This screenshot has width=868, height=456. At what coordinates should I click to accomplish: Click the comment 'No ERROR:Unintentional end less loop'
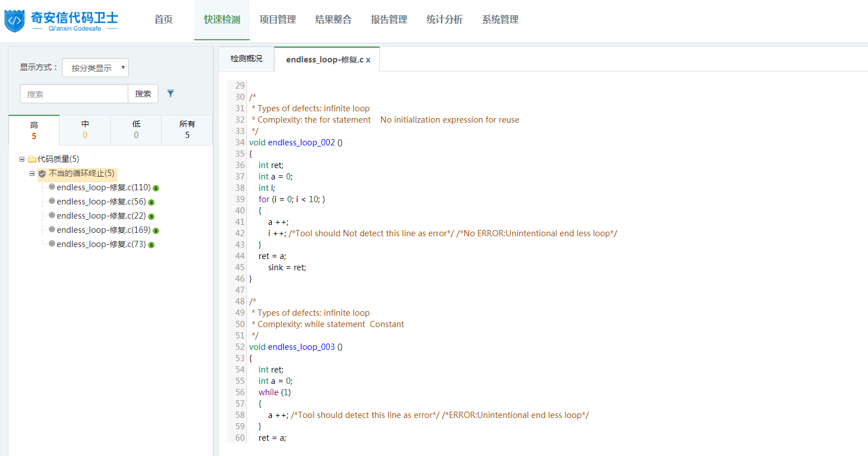pyautogui.click(x=537, y=233)
